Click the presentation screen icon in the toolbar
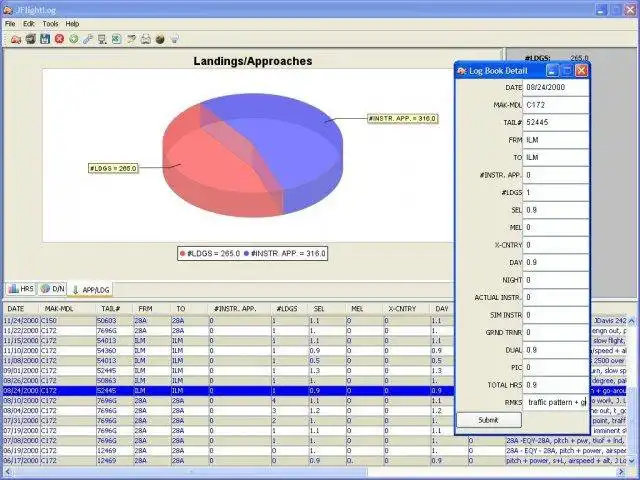 (102, 39)
